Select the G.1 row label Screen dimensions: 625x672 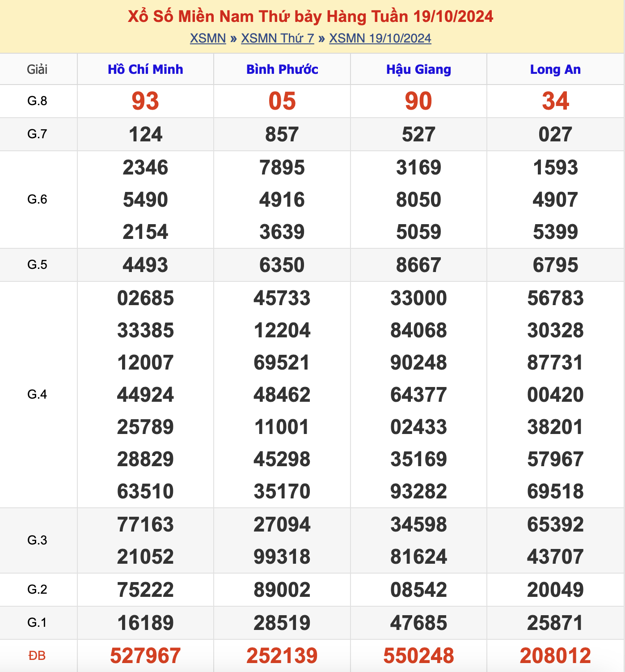pos(37,623)
